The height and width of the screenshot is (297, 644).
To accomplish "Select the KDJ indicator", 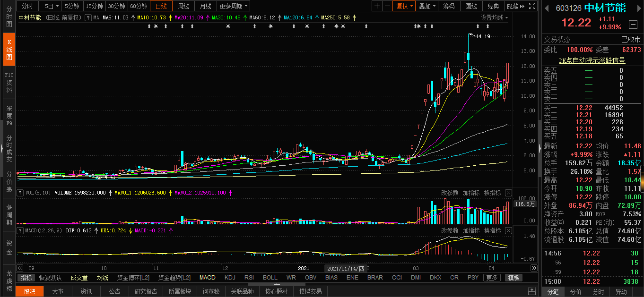I will pyautogui.click(x=230, y=278).
